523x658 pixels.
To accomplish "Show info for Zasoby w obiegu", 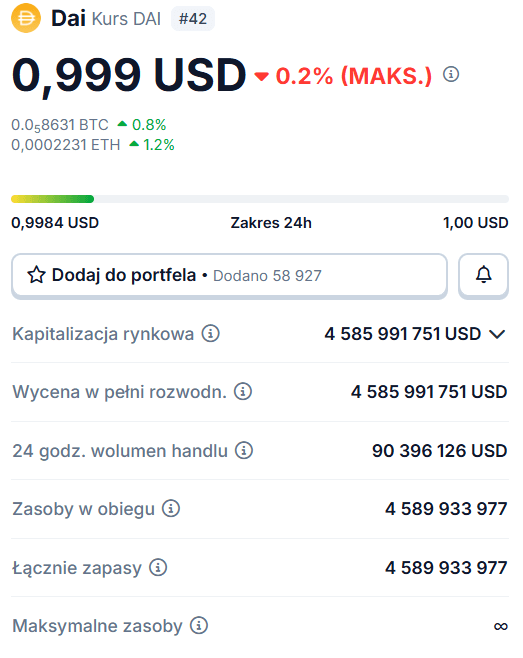I will pos(171,508).
